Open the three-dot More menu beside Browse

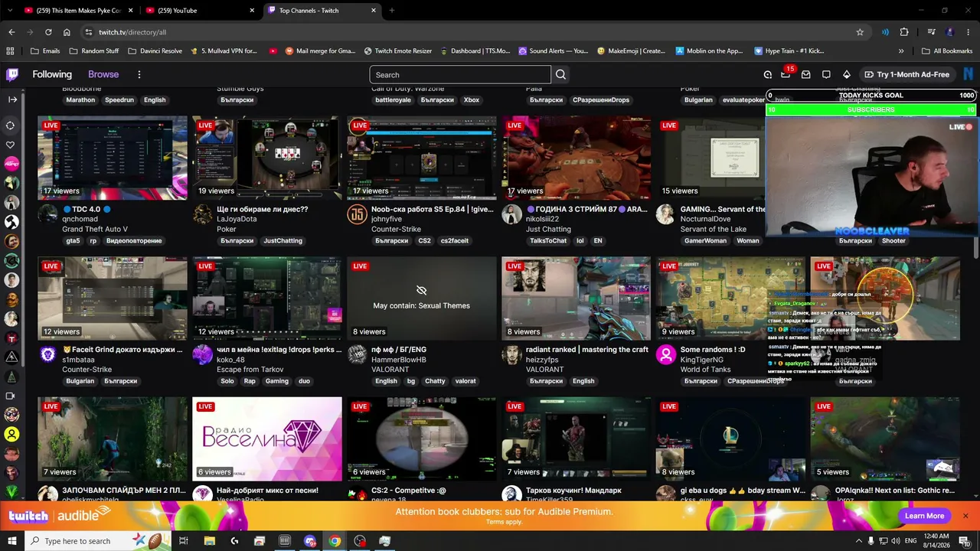(139, 74)
